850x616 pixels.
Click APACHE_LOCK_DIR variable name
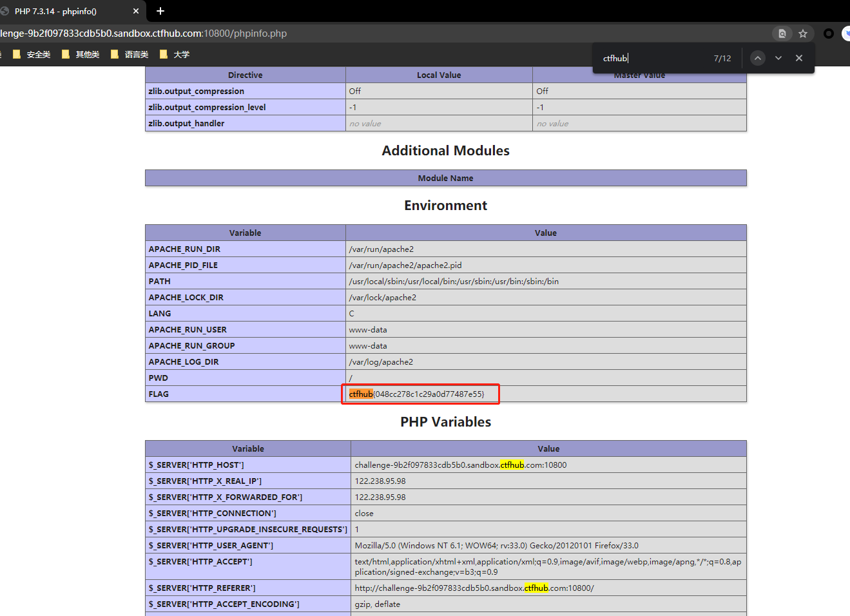[186, 297]
